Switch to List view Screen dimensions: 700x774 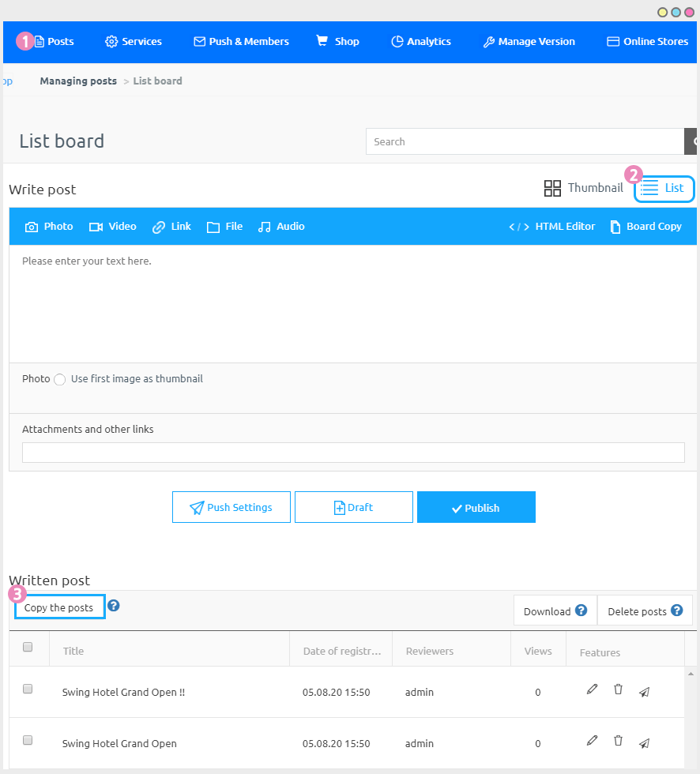pyautogui.click(x=664, y=189)
